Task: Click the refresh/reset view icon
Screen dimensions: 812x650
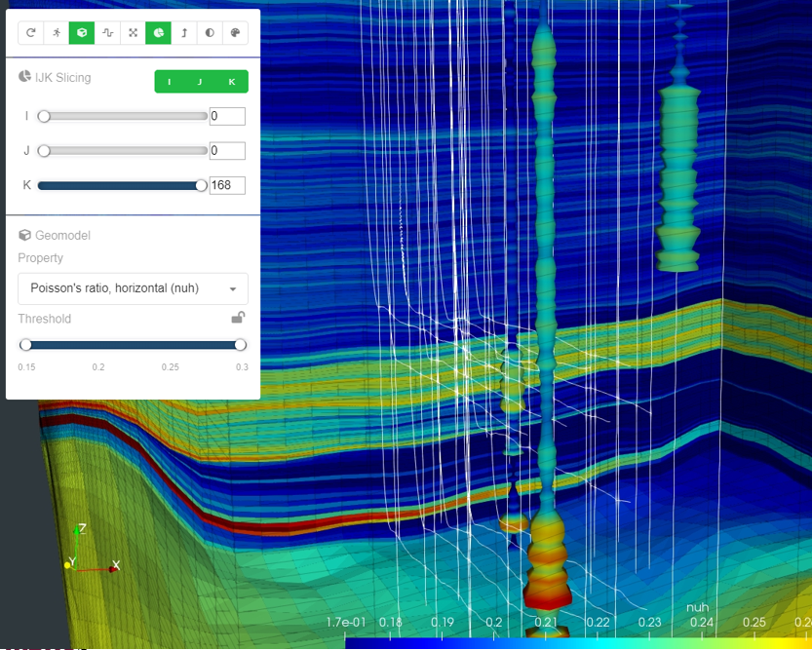Action: (31, 33)
